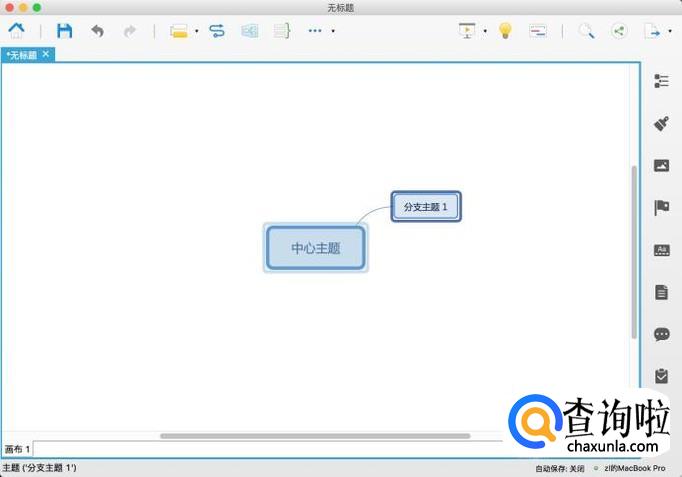The height and width of the screenshot is (477, 682).
Task: Open brainstorming mode via lightbulb icon
Action: (x=505, y=31)
